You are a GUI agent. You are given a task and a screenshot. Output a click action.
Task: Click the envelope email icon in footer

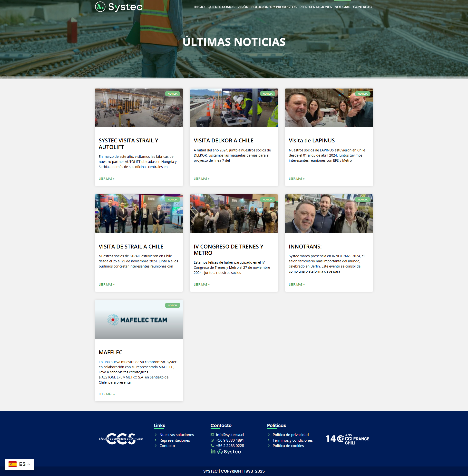tap(212, 435)
